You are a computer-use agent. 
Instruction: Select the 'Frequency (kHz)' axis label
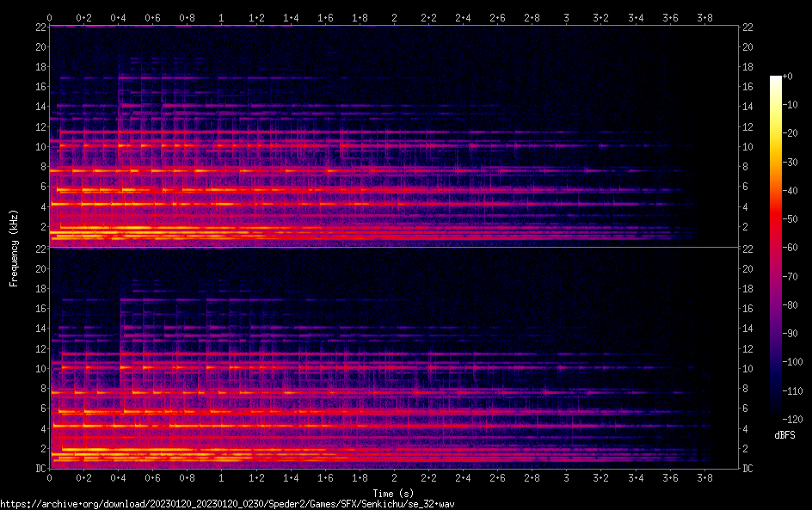[x=15, y=247]
